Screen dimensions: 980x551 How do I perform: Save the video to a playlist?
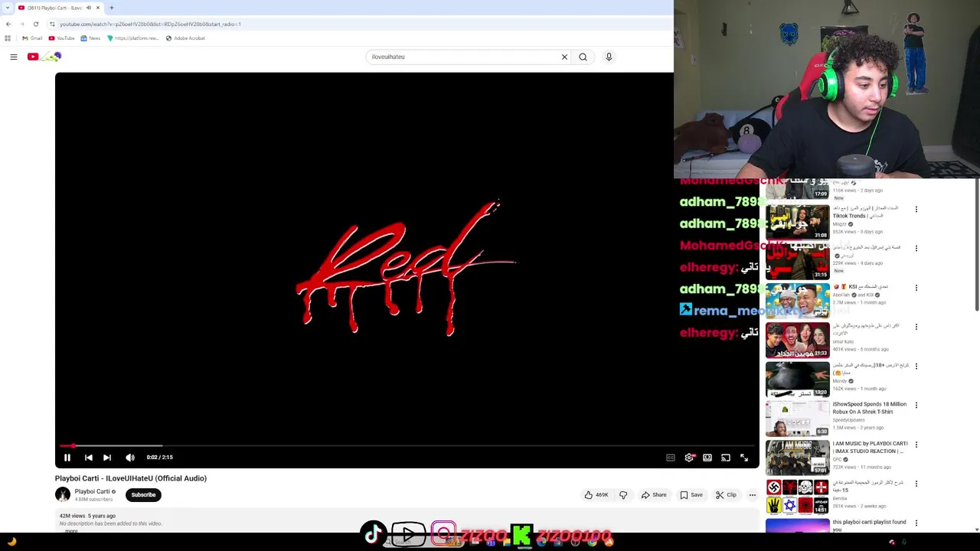691,495
